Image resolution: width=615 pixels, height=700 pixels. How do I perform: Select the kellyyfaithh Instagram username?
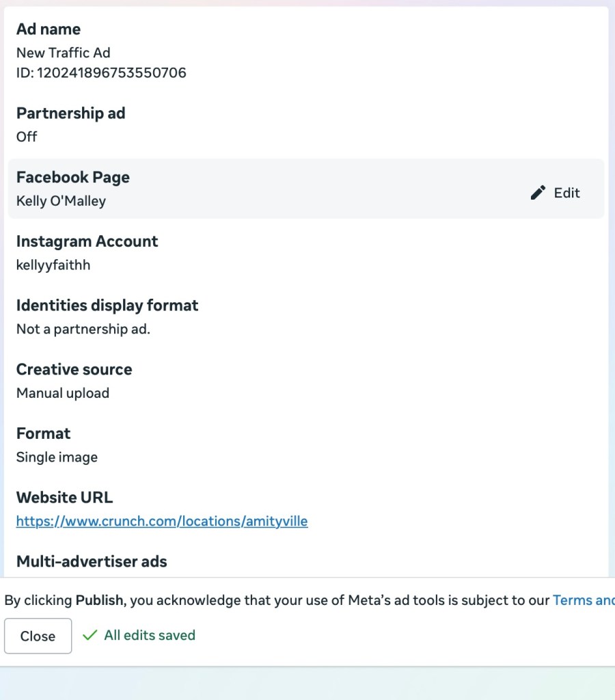(53, 265)
